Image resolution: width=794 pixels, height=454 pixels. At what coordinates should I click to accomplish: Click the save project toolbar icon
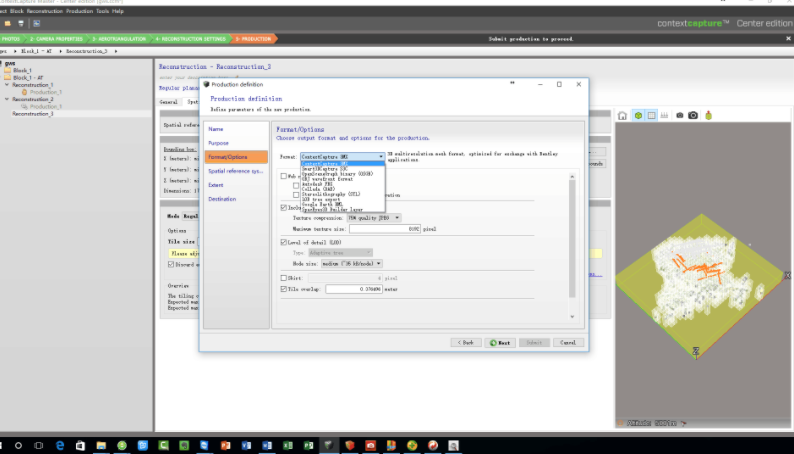click(21, 23)
